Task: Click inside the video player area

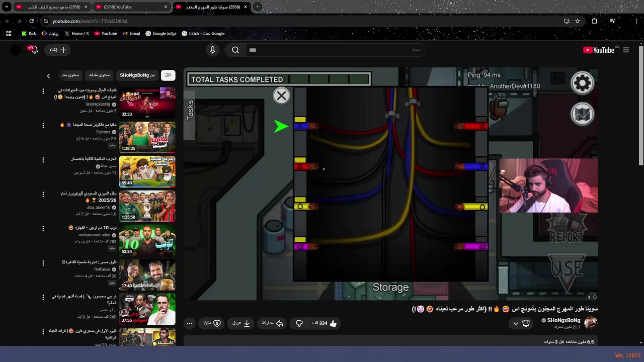Action: click(x=390, y=184)
